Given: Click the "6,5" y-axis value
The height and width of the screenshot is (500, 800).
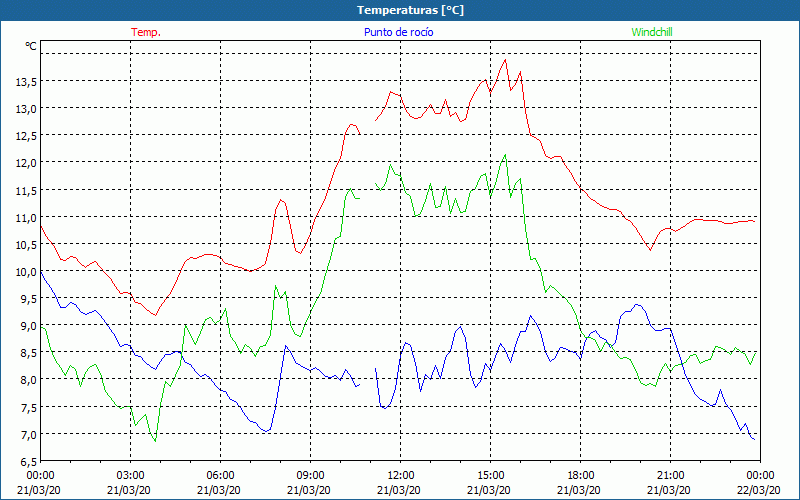Looking at the screenshot, I should [28, 461].
